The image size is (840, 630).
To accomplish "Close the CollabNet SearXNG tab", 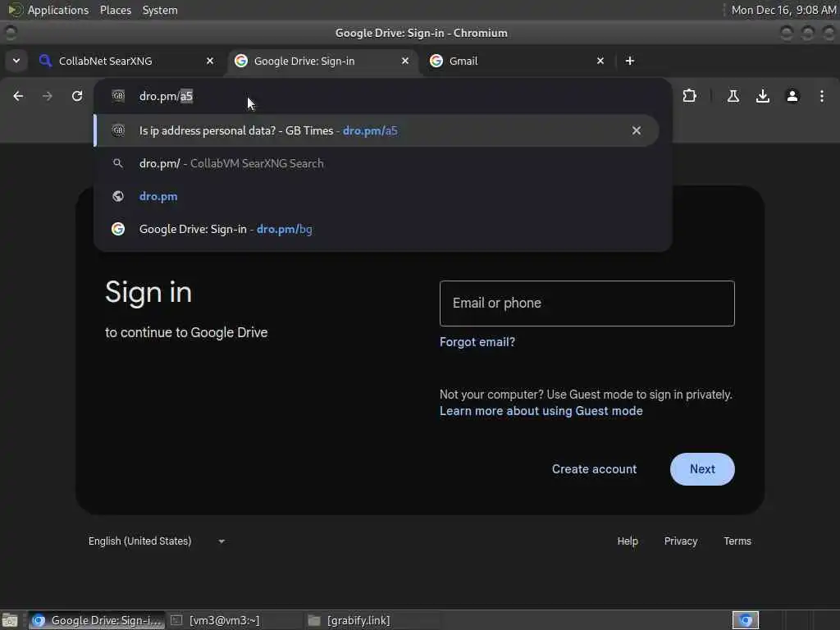I will (x=210, y=61).
